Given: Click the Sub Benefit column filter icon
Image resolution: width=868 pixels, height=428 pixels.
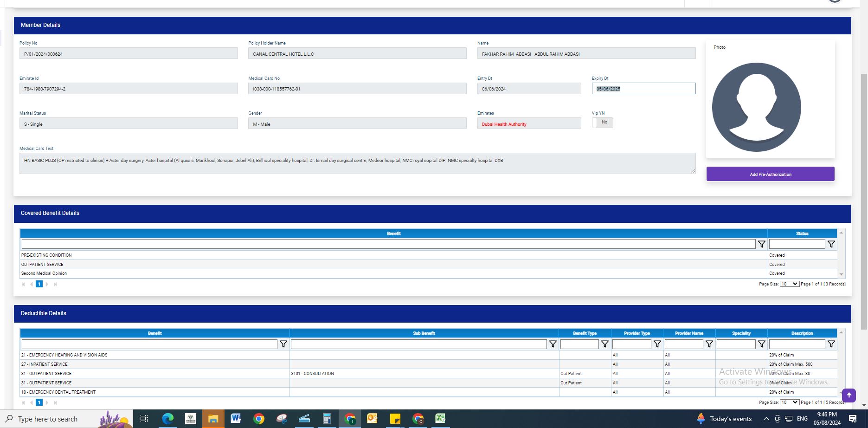Looking at the screenshot, I should coord(553,344).
